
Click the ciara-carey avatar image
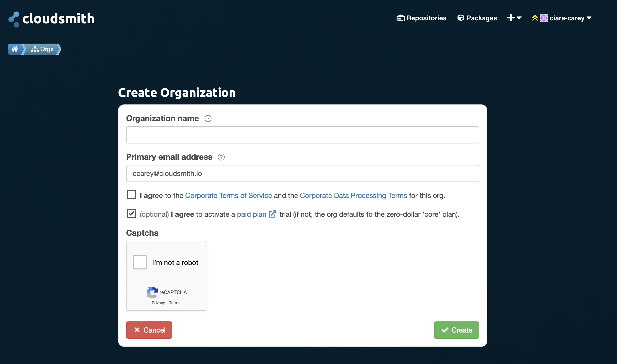pos(544,18)
